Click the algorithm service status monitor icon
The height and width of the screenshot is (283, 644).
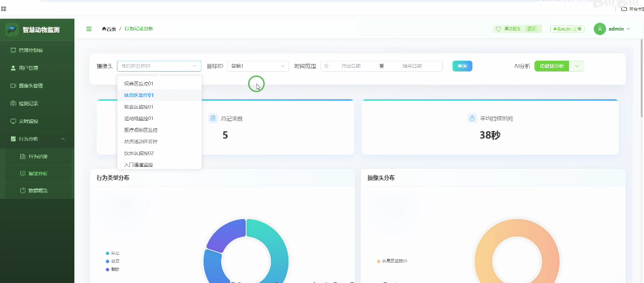click(x=498, y=29)
